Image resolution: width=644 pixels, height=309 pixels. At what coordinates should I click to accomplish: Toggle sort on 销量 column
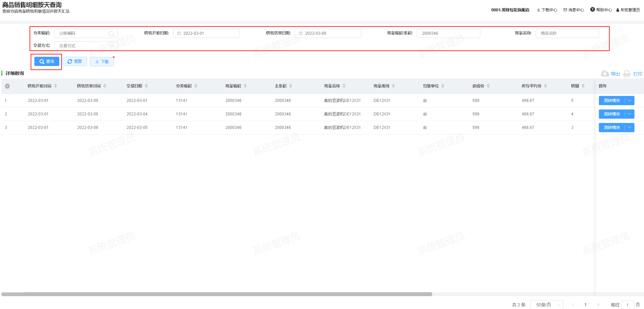pyautogui.click(x=583, y=86)
